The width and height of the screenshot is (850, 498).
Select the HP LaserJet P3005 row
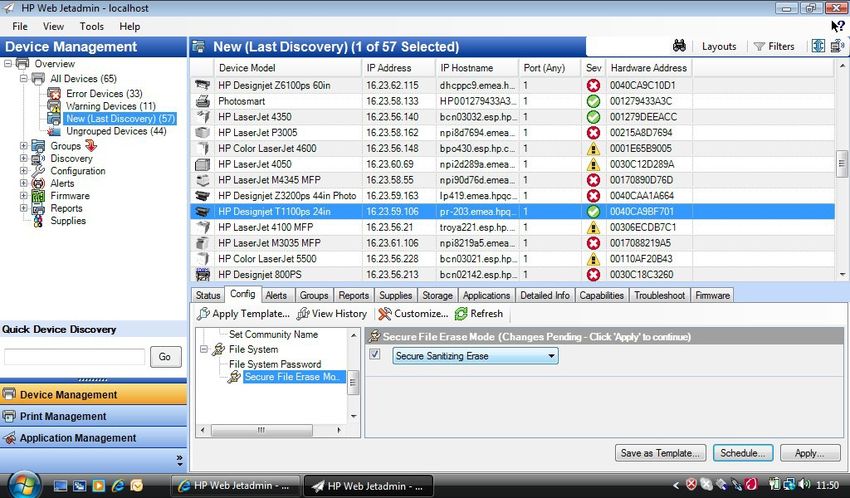(512, 132)
